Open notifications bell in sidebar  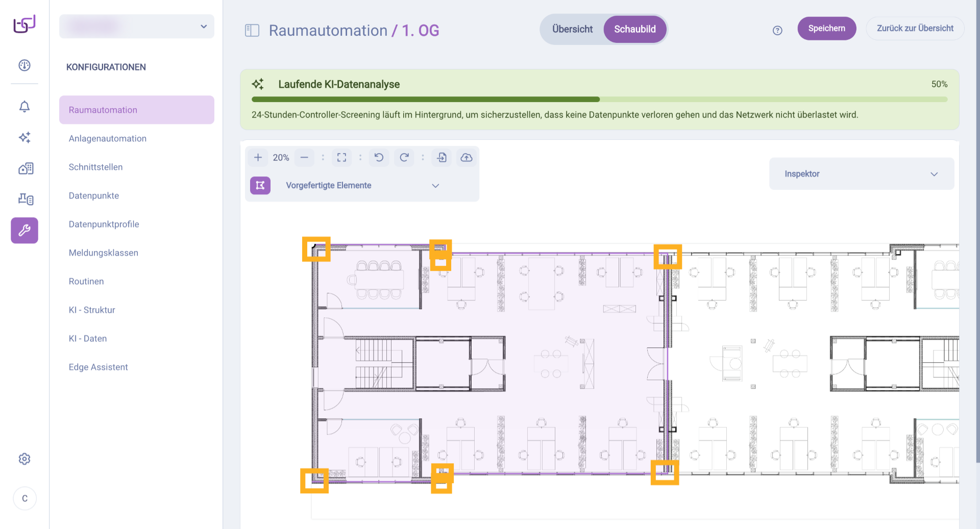[x=24, y=107]
